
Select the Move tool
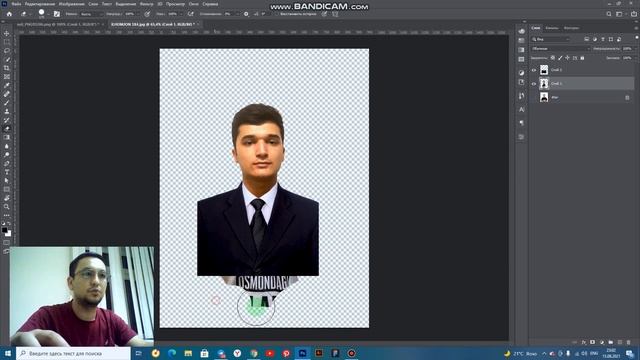click(x=7, y=33)
